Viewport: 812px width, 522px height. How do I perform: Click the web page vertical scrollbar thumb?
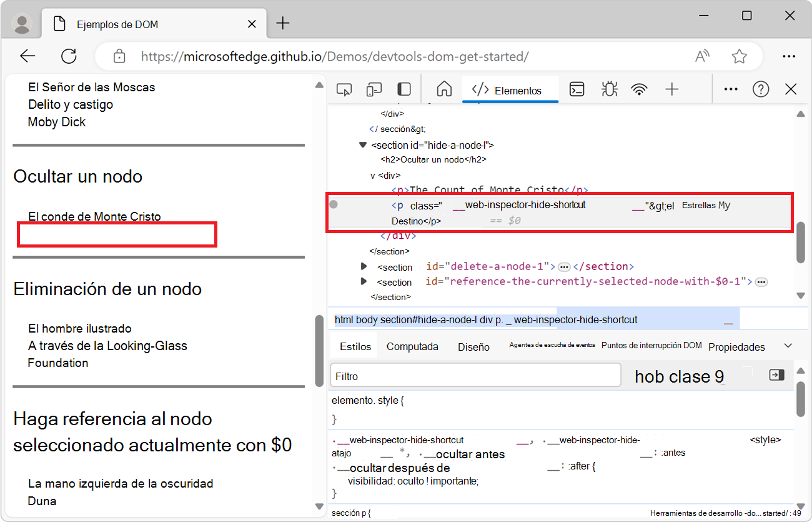coord(319,350)
